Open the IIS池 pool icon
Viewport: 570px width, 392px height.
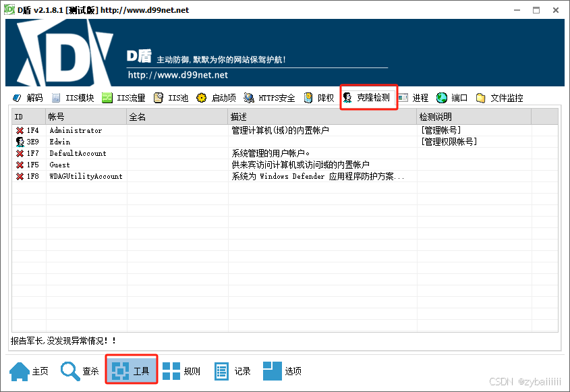click(x=158, y=98)
